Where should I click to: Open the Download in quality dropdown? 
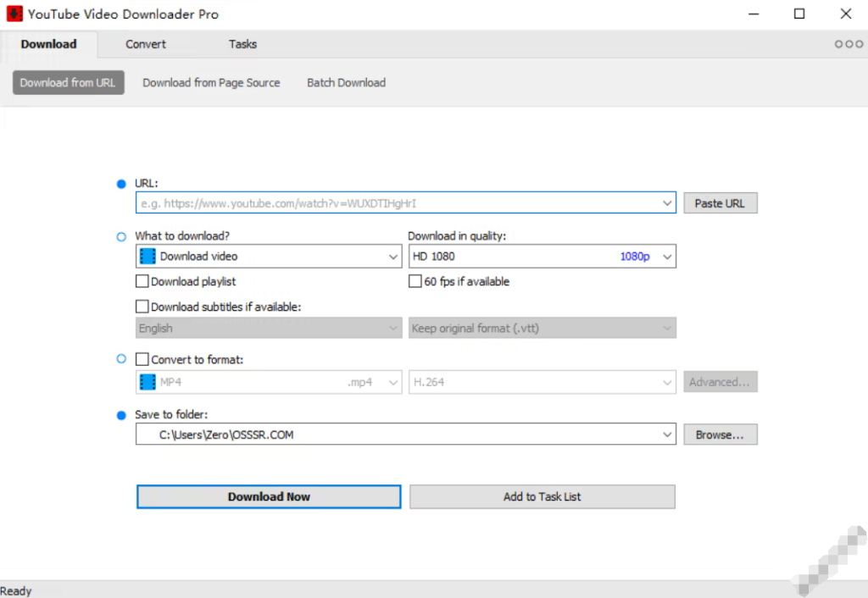click(542, 256)
